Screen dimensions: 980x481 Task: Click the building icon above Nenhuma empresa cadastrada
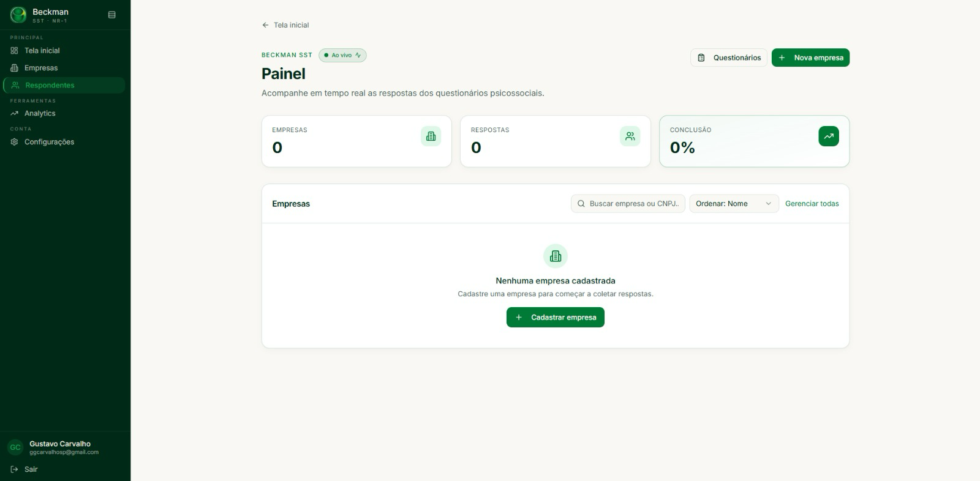[556, 256]
